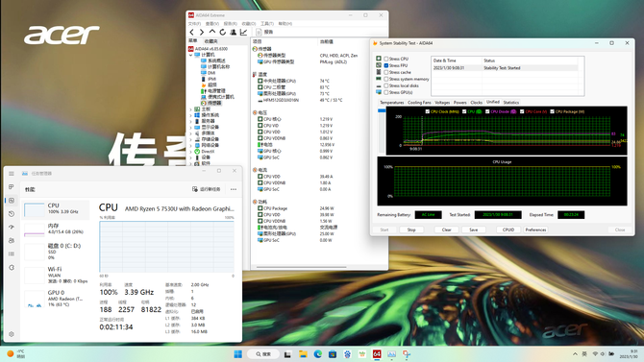Launch Microsoft Edge from taskbar
Viewport: 644px width, 362px height.
click(318, 354)
